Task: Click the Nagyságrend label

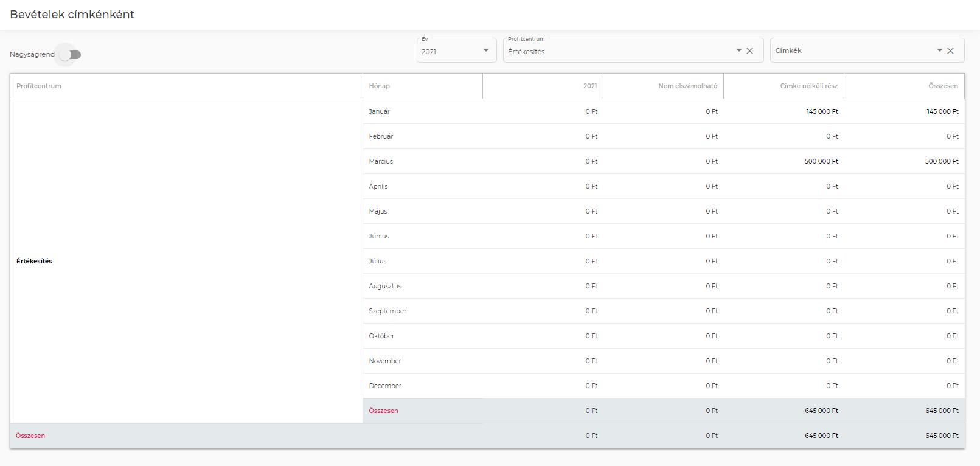Action: pyautogui.click(x=32, y=55)
